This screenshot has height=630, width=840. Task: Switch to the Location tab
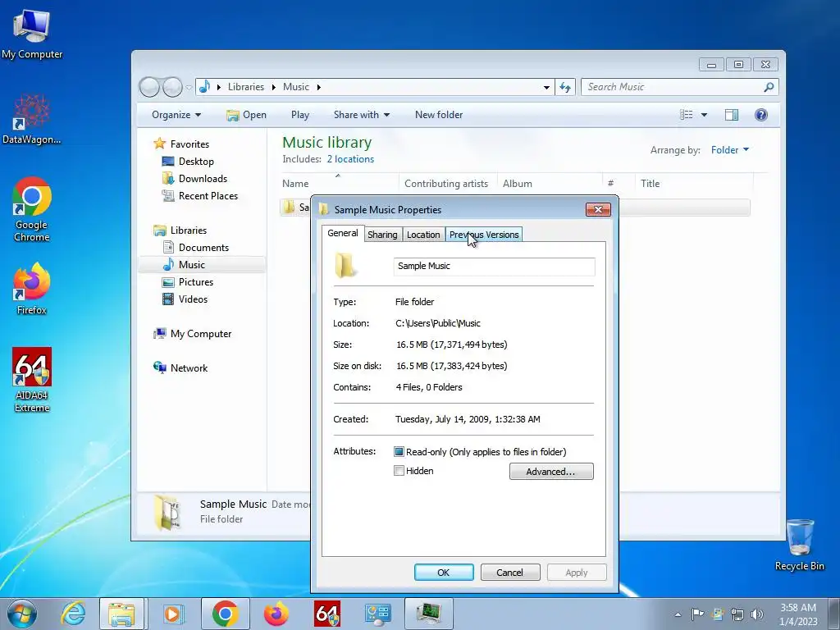(x=423, y=235)
